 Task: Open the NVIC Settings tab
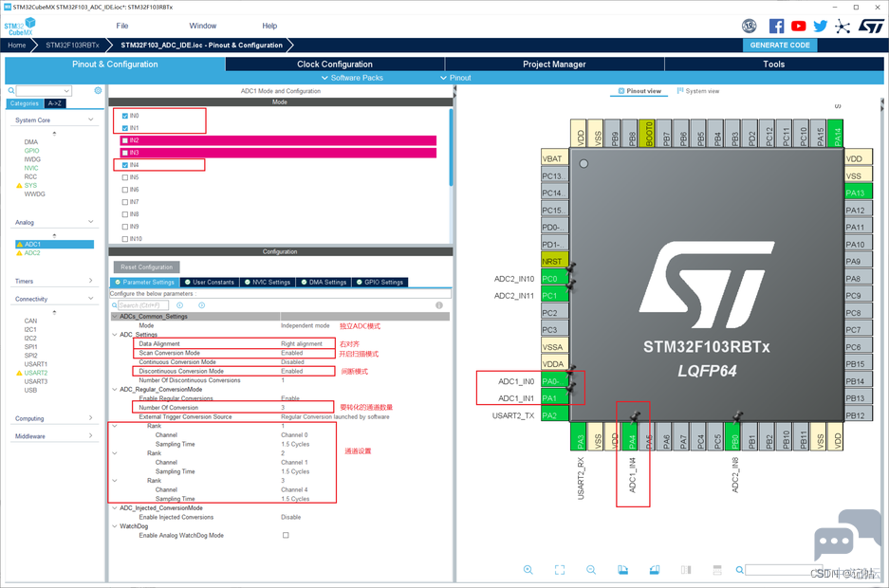(x=267, y=282)
